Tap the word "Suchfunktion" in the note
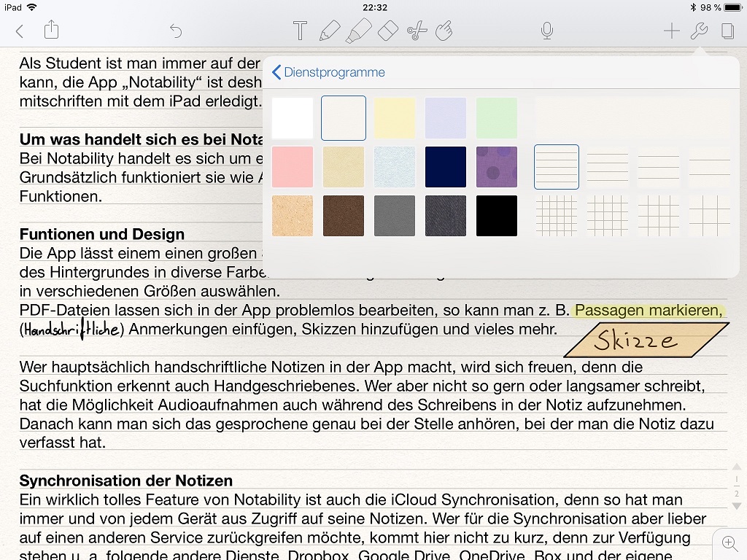The height and width of the screenshot is (560, 747). (x=66, y=386)
